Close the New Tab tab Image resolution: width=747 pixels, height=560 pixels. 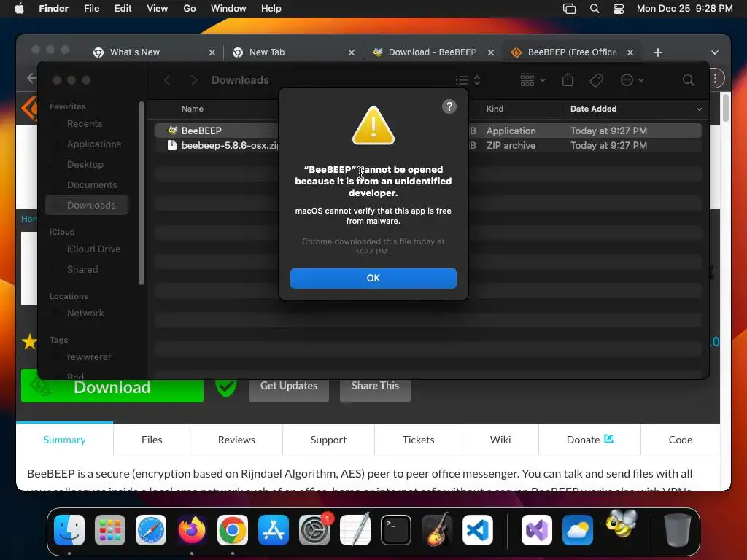(x=352, y=52)
